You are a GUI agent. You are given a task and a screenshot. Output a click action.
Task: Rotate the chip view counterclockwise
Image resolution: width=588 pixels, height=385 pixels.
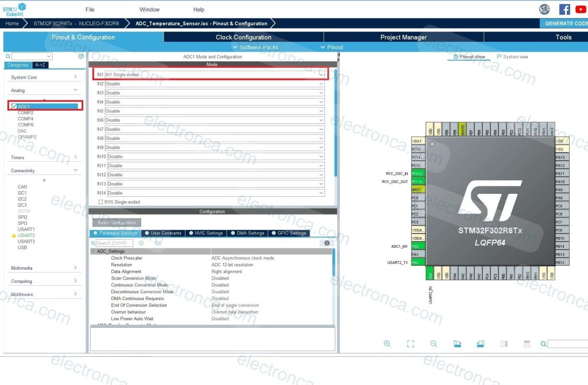(481, 344)
